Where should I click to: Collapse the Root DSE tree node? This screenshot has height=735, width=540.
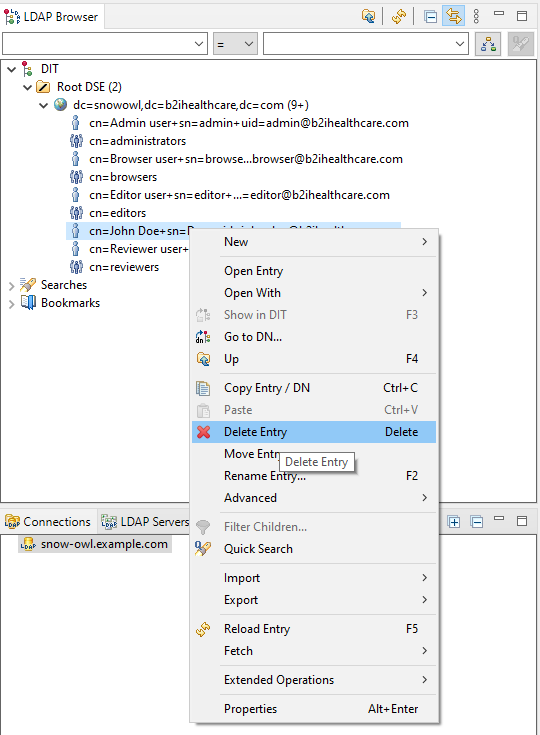tap(28, 87)
